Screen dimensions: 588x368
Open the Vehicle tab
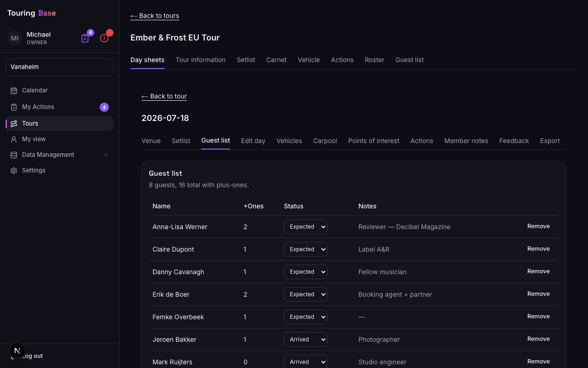pyautogui.click(x=309, y=60)
